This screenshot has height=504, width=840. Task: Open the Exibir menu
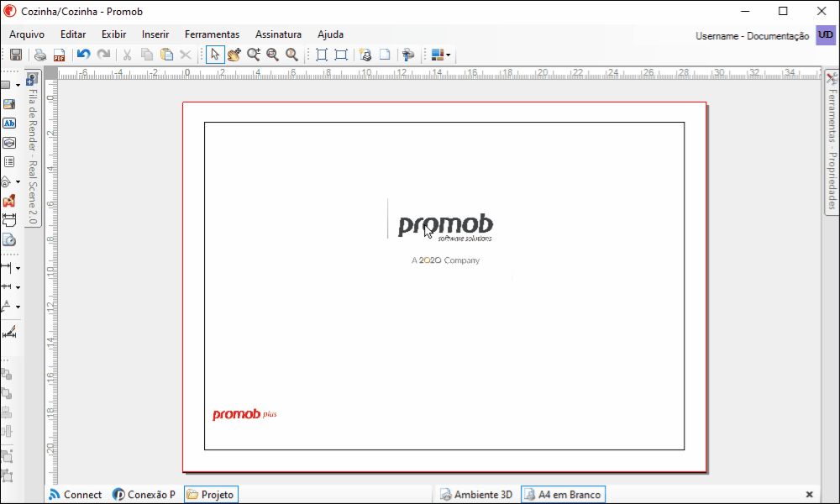114,34
